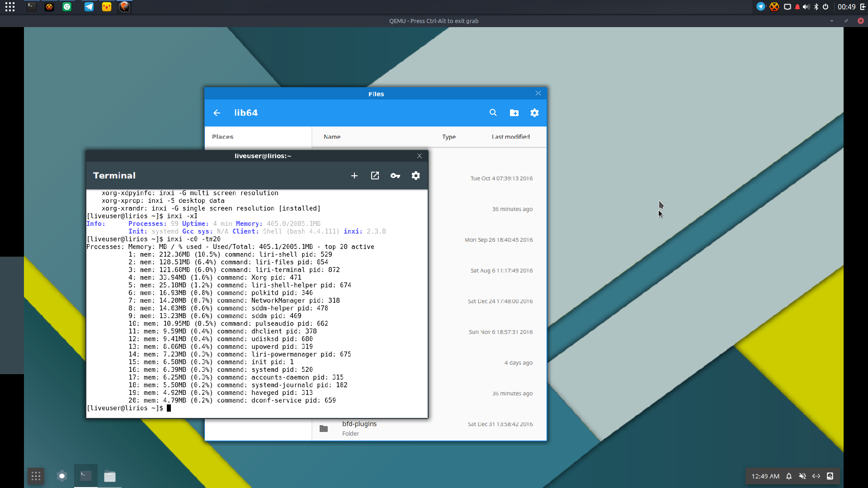Screen dimensions: 868x488
Task: Click '4 days ago' file entry
Action: [x=519, y=363]
